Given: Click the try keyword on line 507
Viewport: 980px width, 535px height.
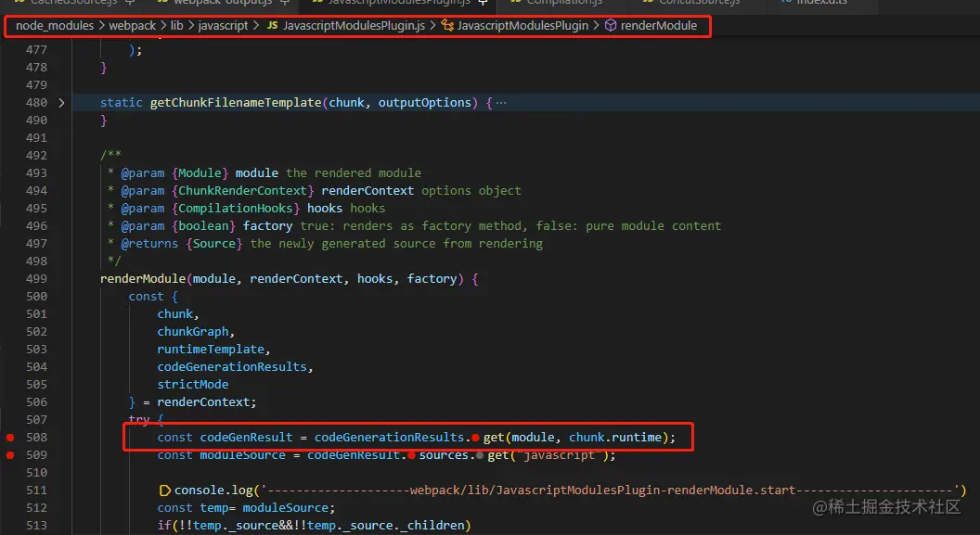Looking at the screenshot, I should coord(139,419).
